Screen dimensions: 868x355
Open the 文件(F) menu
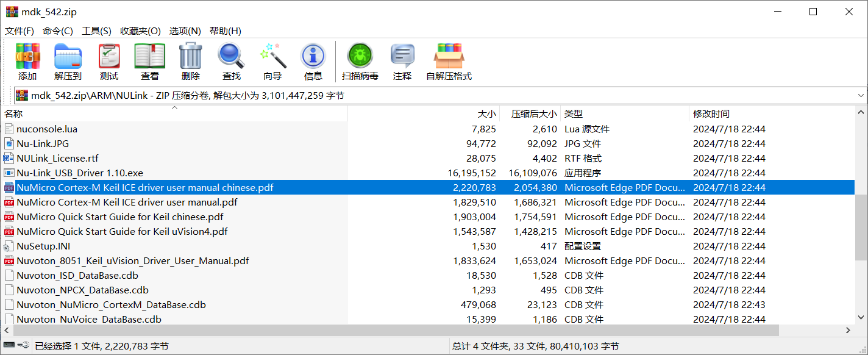tap(20, 31)
